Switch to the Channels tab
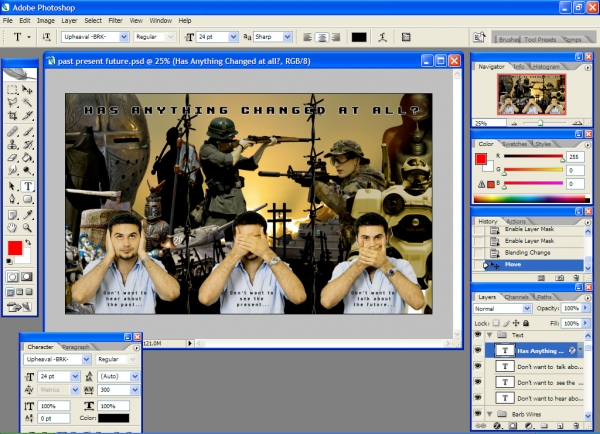 point(516,297)
